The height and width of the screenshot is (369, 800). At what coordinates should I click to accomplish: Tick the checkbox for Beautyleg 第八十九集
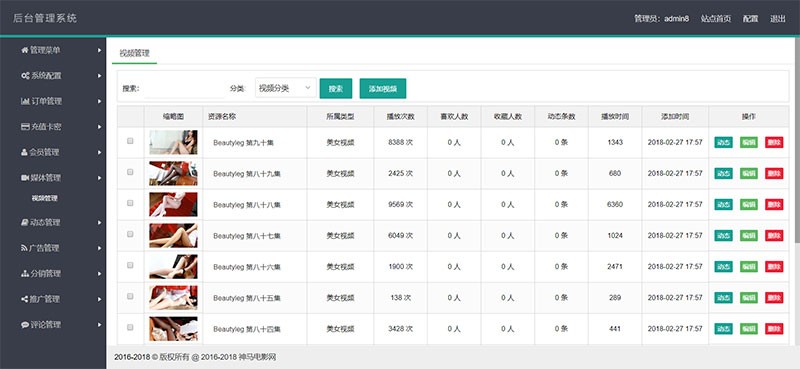tap(130, 172)
